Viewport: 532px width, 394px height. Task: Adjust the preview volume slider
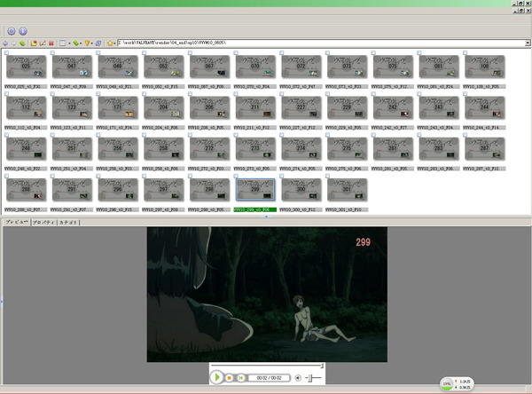313,378
